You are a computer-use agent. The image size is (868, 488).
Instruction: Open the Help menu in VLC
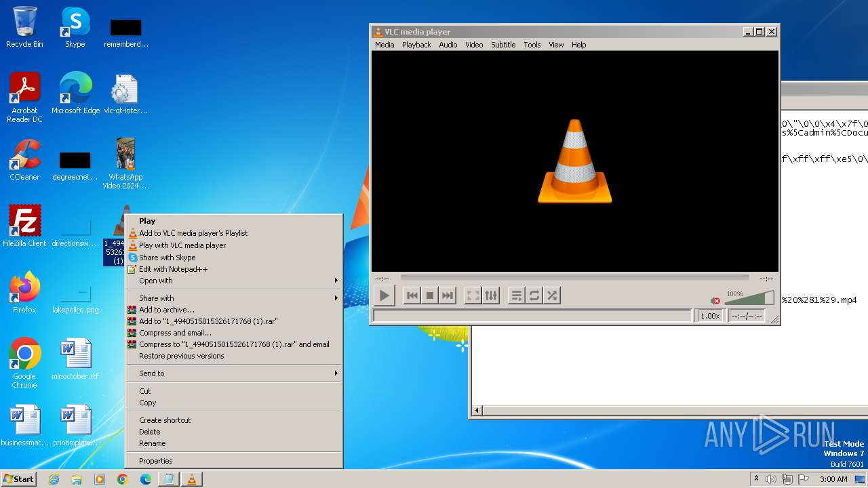578,45
